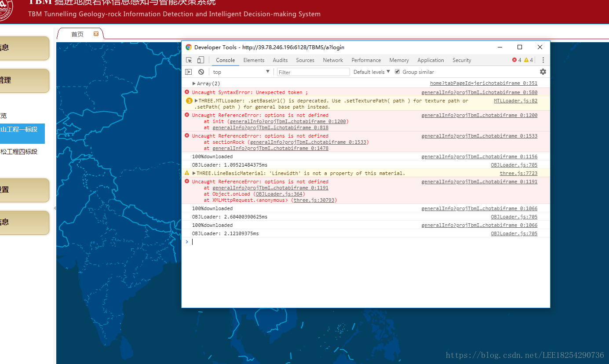The height and width of the screenshot is (364, 609).
Task: Click the LineBasicMaterial warning triangle icon
Action: tap(187, 173)
